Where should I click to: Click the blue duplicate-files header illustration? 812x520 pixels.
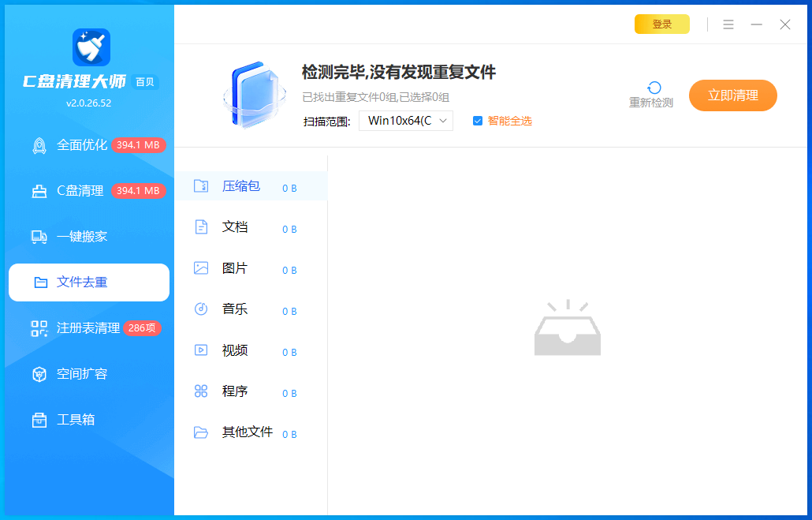255,95
